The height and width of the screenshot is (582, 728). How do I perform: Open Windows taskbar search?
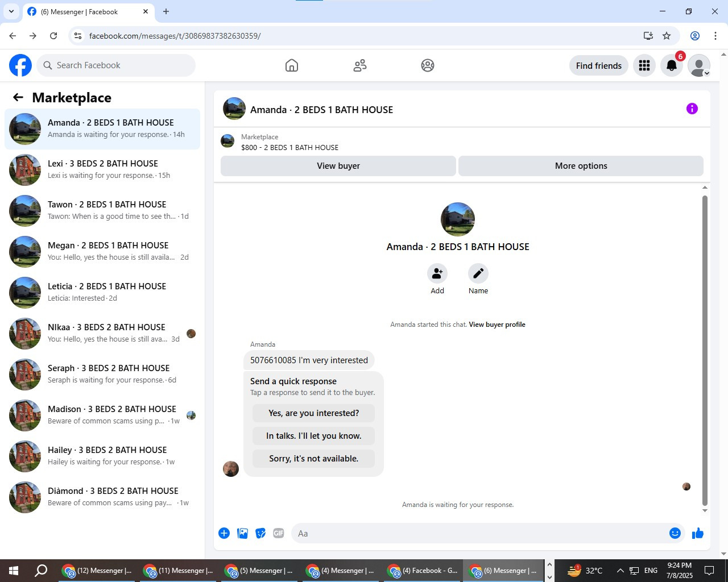(x=41, y=571)
